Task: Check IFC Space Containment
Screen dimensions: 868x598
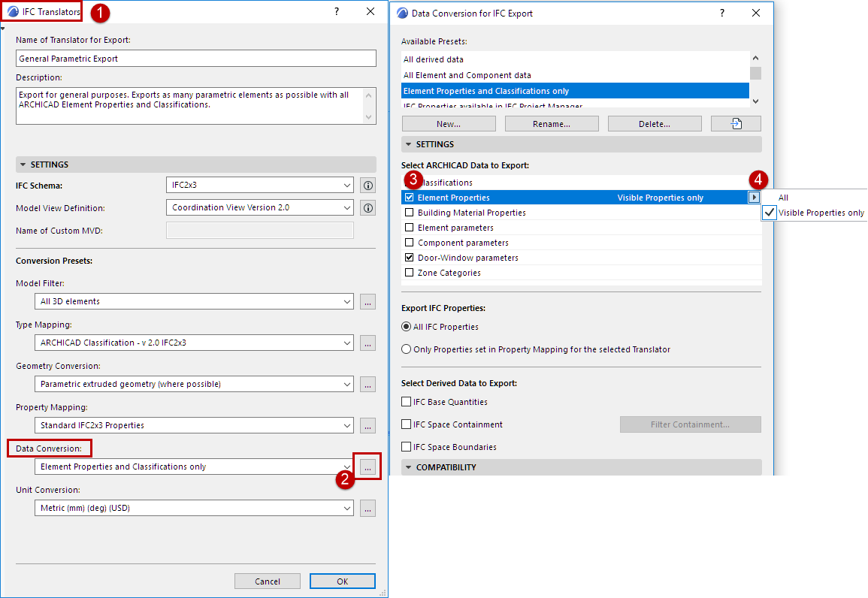Action: [407, 424]
